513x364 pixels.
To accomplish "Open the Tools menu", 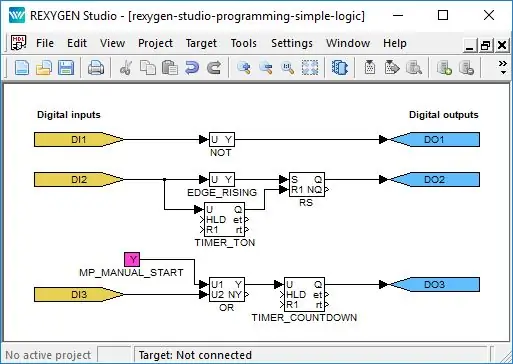I will coord(244,43).
